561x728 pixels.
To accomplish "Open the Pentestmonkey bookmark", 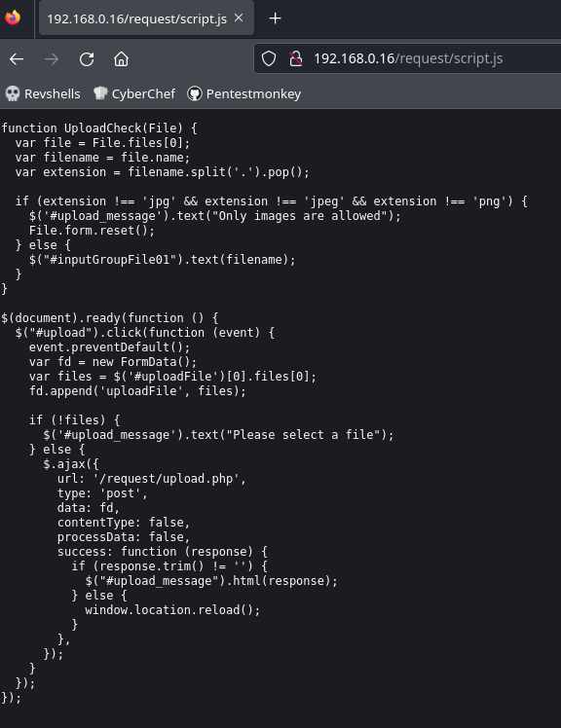I will 244,93.
